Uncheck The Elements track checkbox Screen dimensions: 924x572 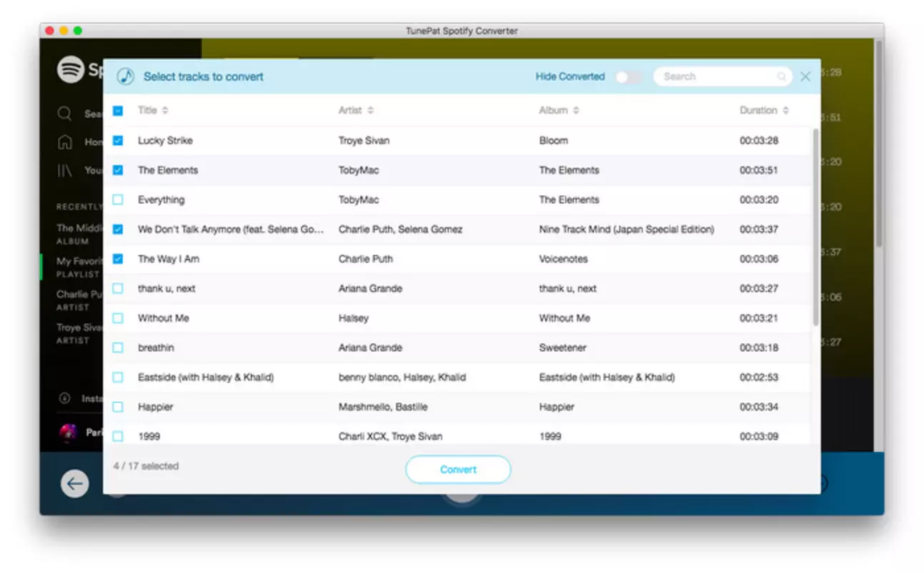click(118, 170)
